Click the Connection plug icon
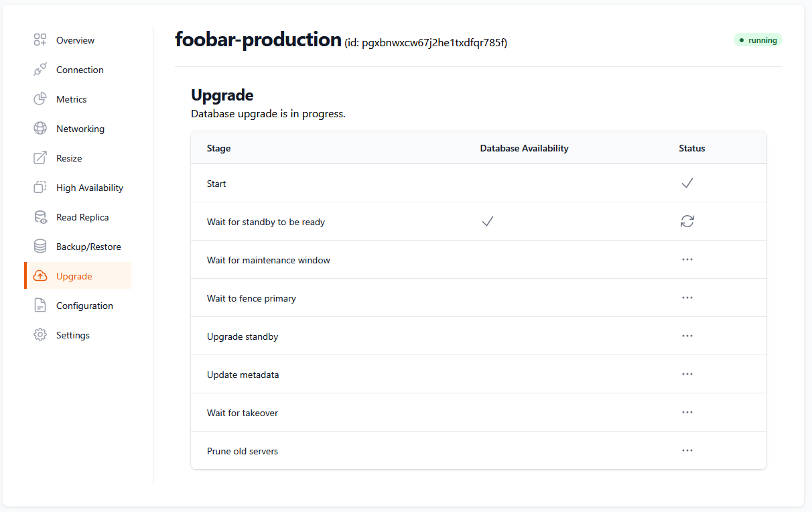The image size is (812, 512). coord(40,69)
